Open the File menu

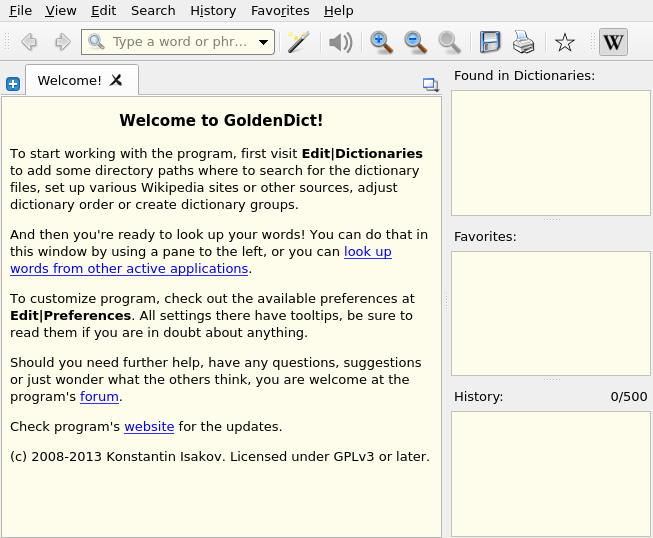[x=20, y=10]
